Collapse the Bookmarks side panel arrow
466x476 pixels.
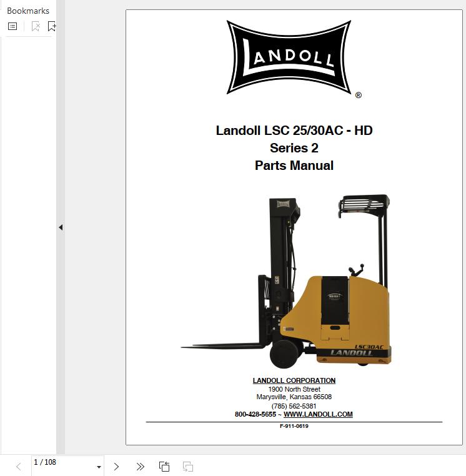click(x=61, y=227)
